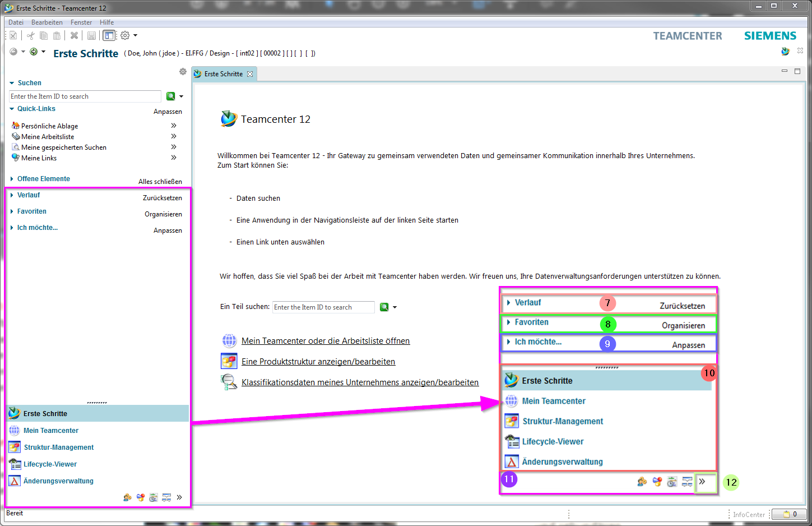Toggle the navigation pane button in the toolbar
This screenshot has height=526, width=812.
point(109,35)
